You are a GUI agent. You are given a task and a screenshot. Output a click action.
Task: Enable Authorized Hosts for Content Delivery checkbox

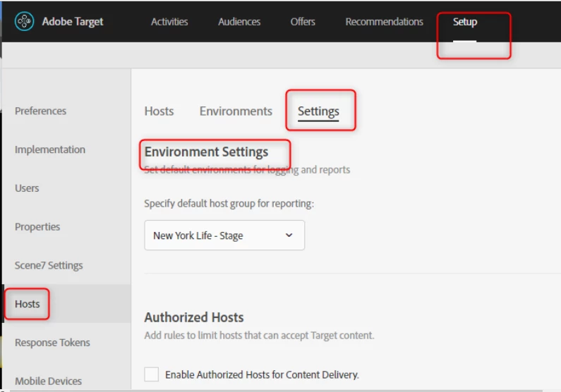(x=151, y=374)
